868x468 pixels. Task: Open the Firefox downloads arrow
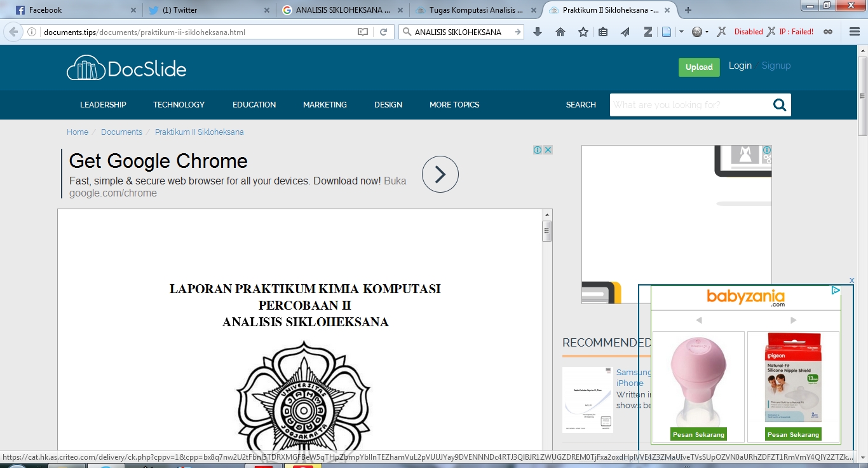click(538, 32)
